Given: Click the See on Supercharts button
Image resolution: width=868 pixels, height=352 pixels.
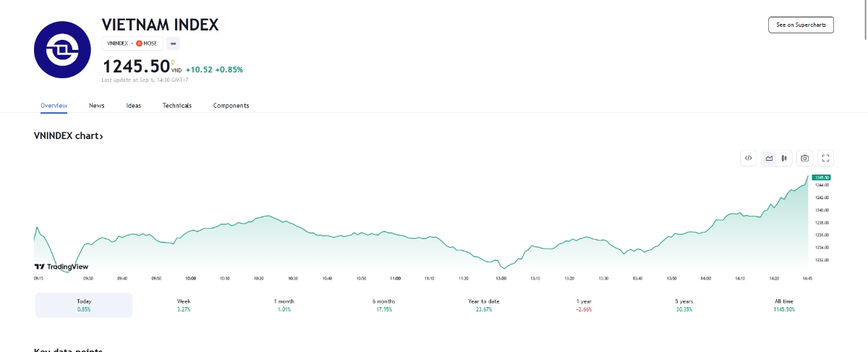Looking at the screenshot, I should [801, 25].
